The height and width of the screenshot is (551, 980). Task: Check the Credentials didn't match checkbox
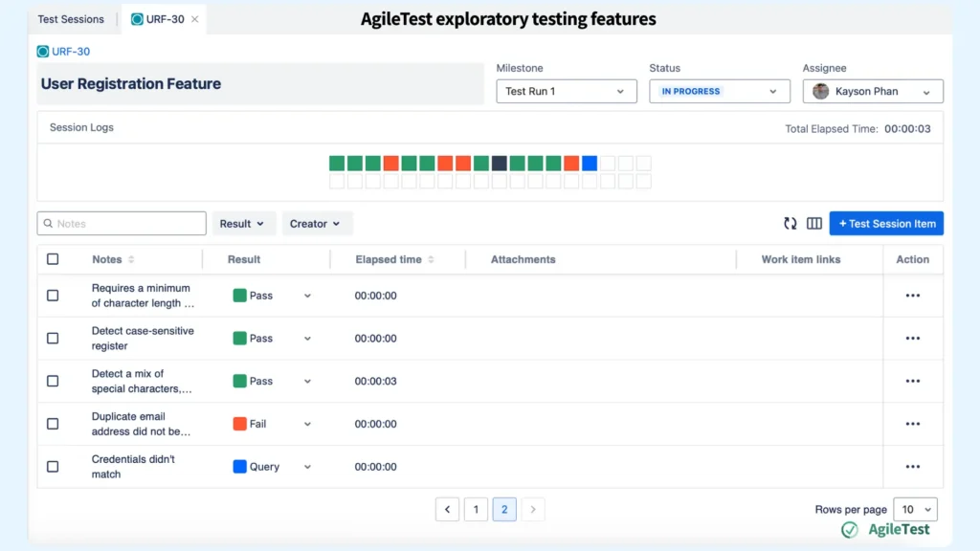[53, 467]
